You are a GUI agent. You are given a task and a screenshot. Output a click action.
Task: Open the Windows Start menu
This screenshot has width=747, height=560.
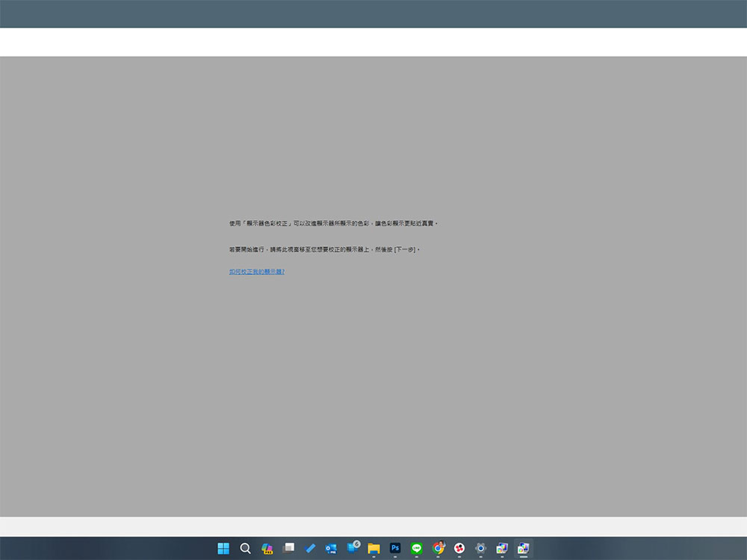click(223, 548)
